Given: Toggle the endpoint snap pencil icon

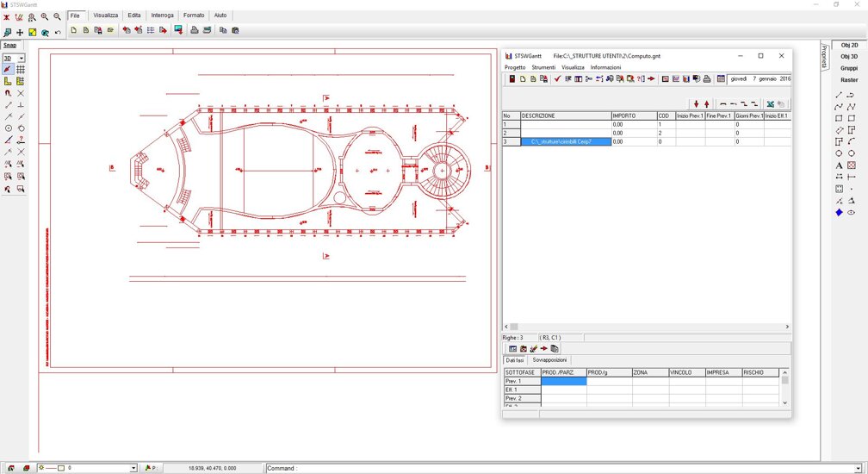Looking at the screenshot, I should [x=8, y=70].
